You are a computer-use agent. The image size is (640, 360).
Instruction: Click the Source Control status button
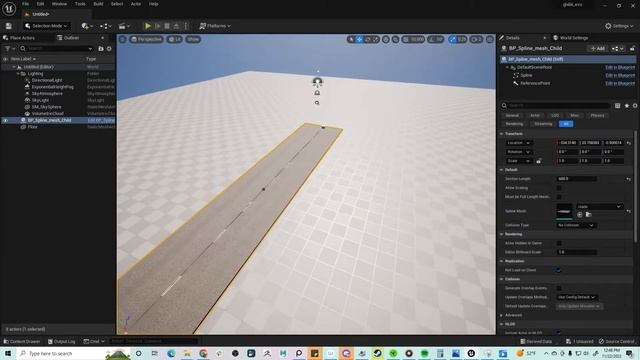click(616, 341)
